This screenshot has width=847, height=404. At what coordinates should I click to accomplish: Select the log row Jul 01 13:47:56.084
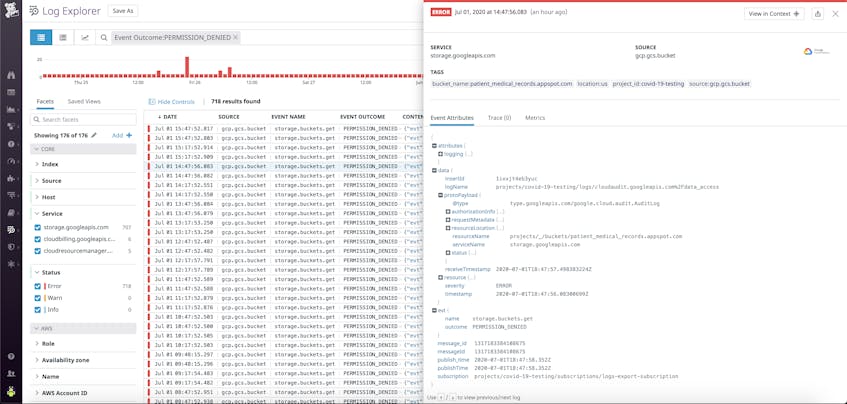click(x=284, y=204)
